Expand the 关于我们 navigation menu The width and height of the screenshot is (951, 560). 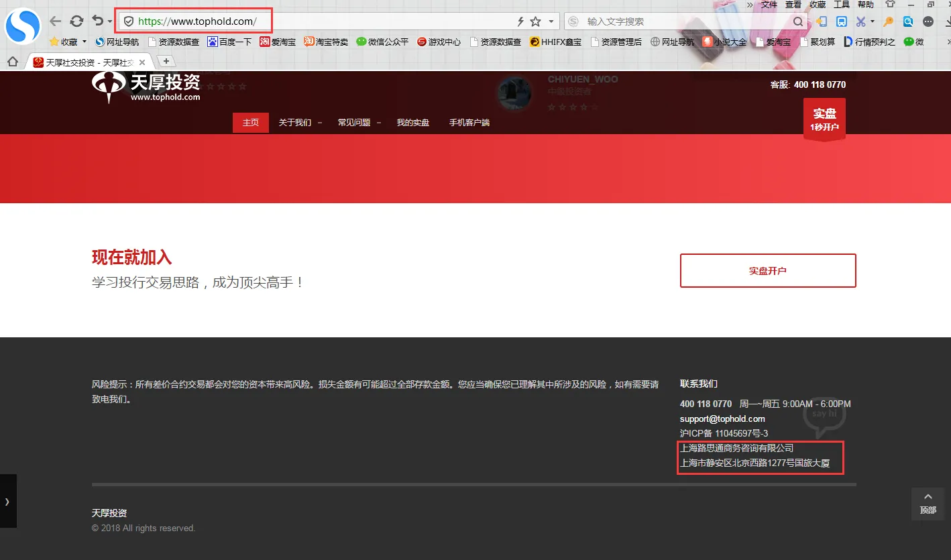pyautogui.click(x=300, y=123)
